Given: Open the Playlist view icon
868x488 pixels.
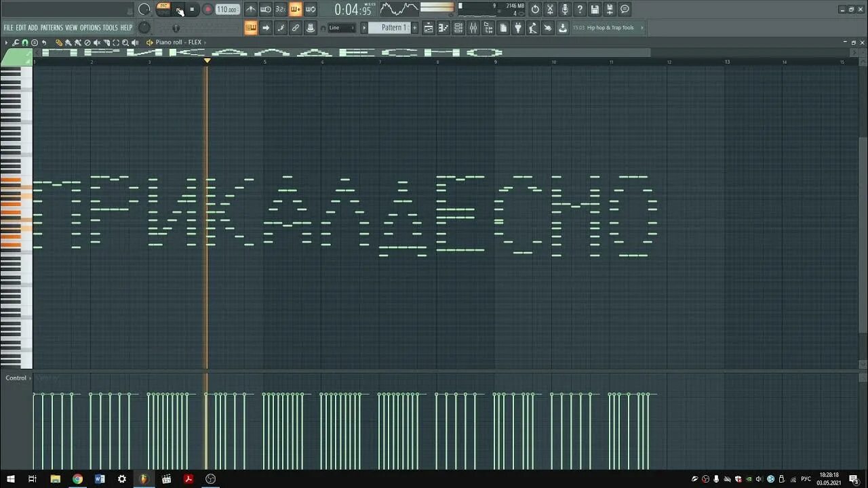Looking at the screenshot, I should 429,28.
